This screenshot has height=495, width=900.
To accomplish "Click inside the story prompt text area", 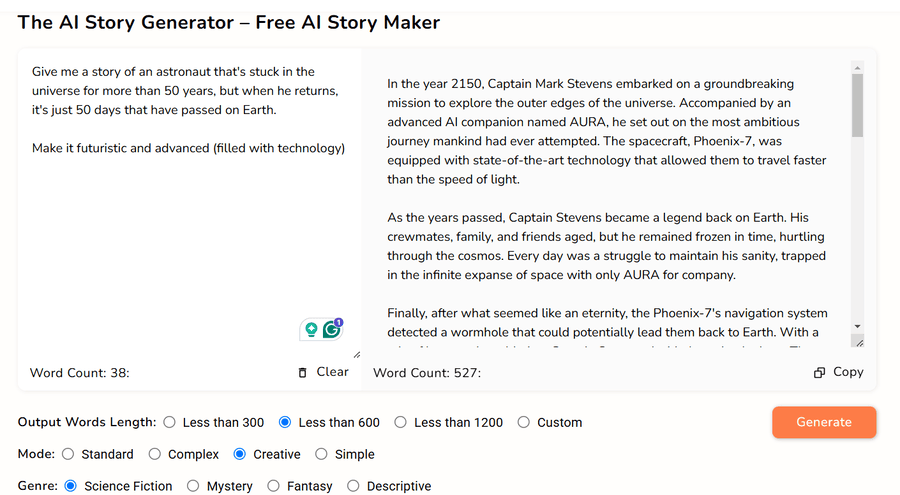I will (189, 207).
